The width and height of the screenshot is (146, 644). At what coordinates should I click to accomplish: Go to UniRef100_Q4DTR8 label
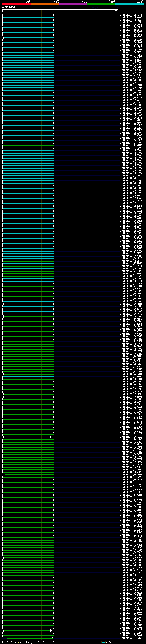131,359
